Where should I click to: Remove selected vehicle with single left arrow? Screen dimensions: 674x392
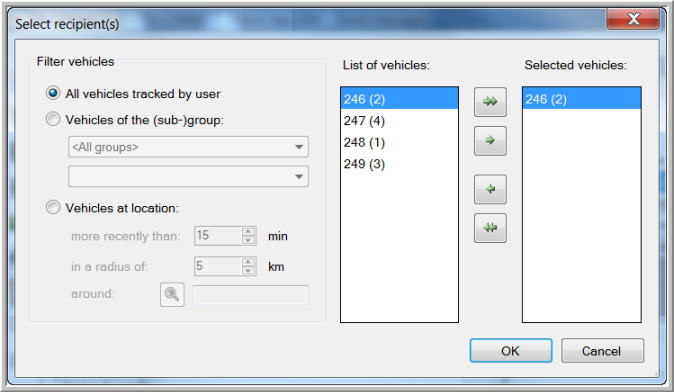[490, 189]
